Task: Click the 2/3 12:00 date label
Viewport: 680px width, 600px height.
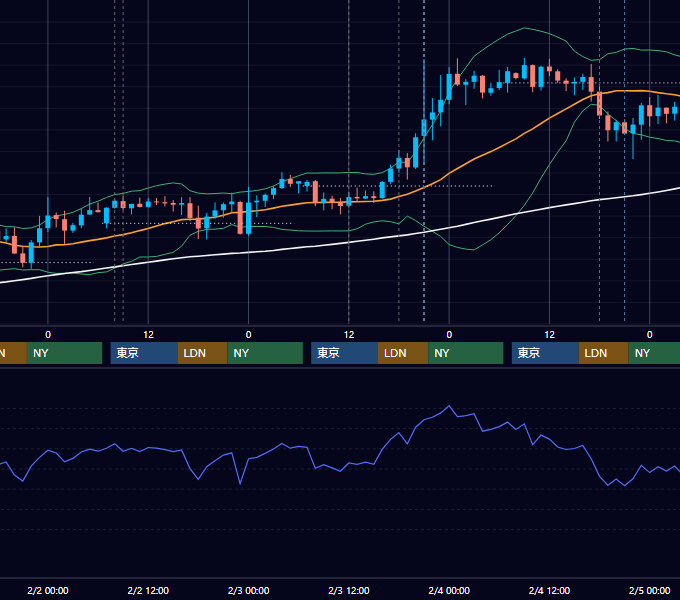Action: click(349, 590)
